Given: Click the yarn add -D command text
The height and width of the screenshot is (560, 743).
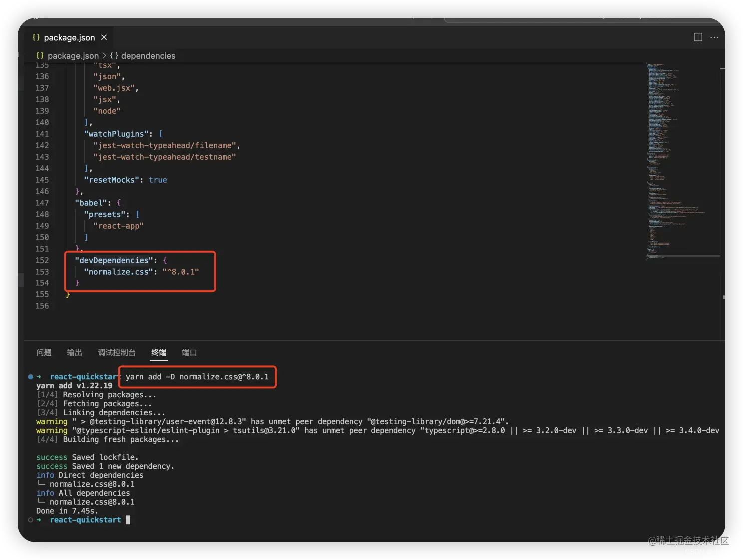Looking at the screenshot, I should [197, 377].
